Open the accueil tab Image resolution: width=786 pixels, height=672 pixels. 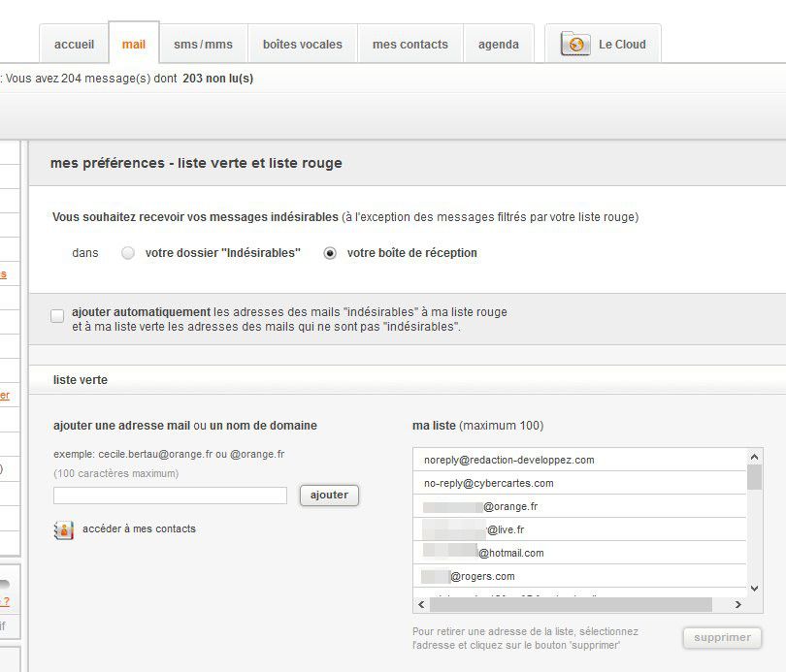click(x=74, y=45)
